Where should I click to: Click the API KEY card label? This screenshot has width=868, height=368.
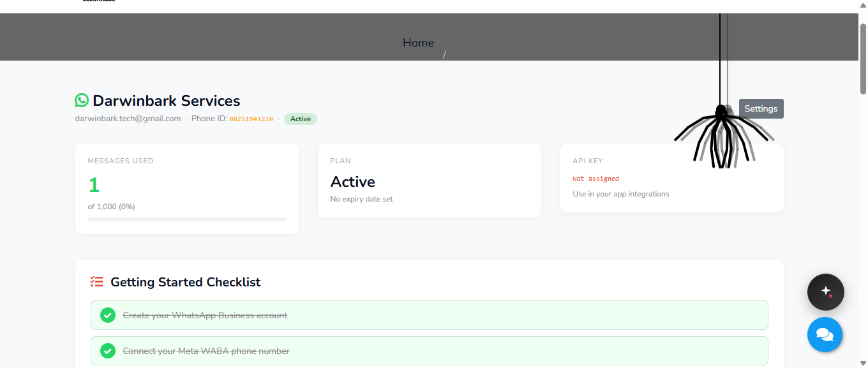pyautogui.click(x=588, y=161)
